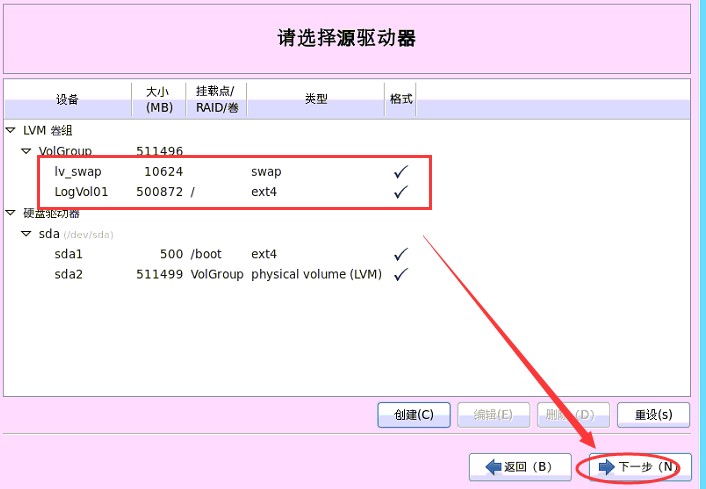706x489 pixels.
Task: Select the LogVol01 ext4 volume row
Action: (x=81, y=192)
